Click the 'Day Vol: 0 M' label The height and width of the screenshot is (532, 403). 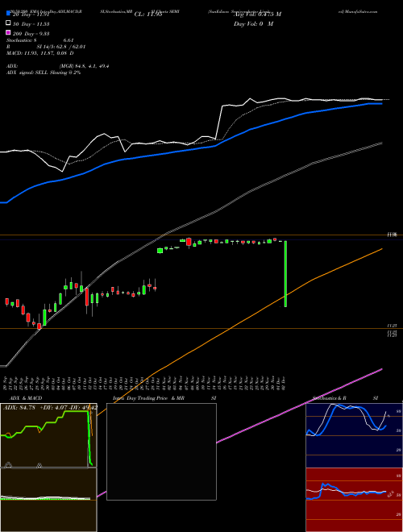(253, 24)
